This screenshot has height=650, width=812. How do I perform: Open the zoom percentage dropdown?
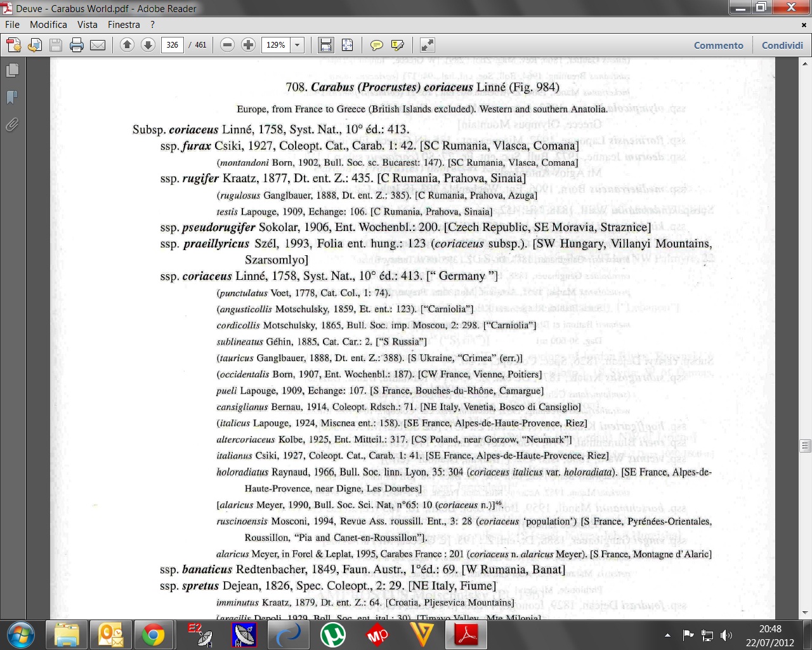pyautogui.click(x=297, y=45)
